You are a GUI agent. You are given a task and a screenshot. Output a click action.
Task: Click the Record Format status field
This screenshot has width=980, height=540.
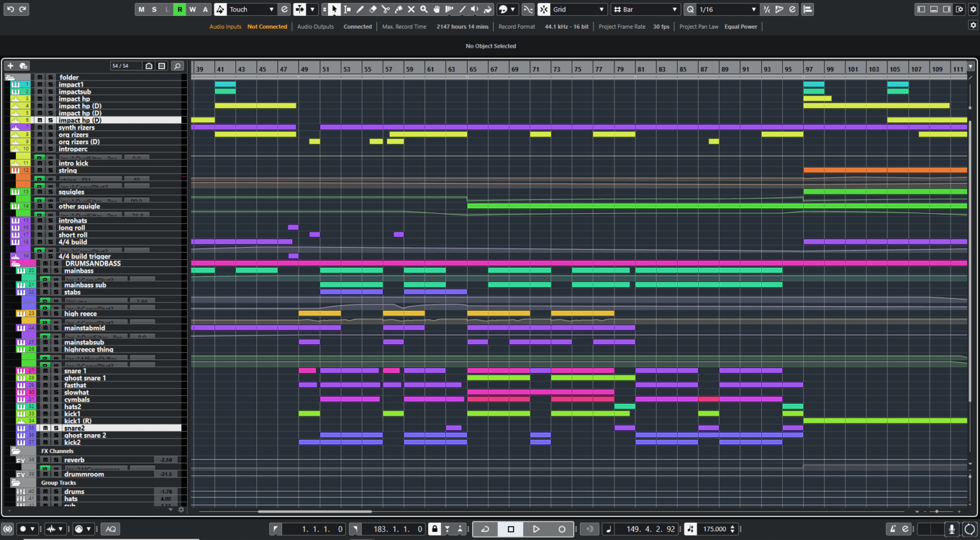pos(544,27)
